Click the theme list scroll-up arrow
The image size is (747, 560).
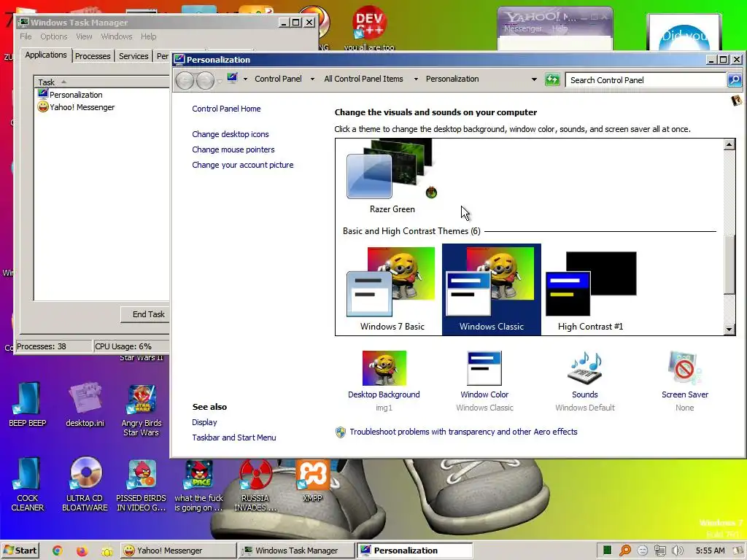click(x=729, y=144)
